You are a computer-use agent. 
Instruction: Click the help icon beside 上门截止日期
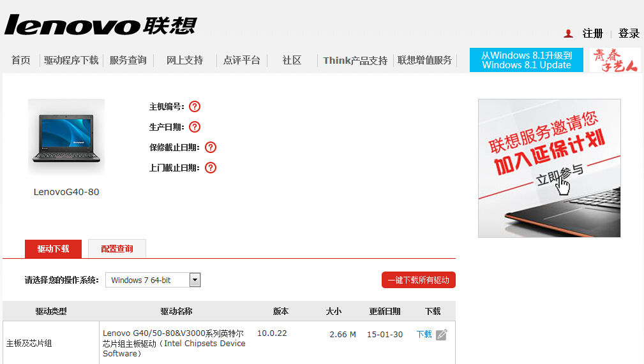point(211,168)
